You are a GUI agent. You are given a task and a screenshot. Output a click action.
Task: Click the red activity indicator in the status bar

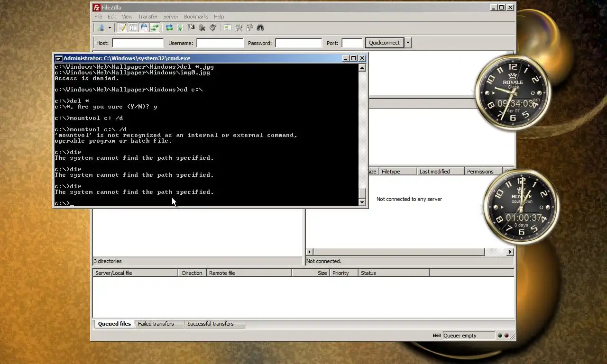click(x=506, y=336)
